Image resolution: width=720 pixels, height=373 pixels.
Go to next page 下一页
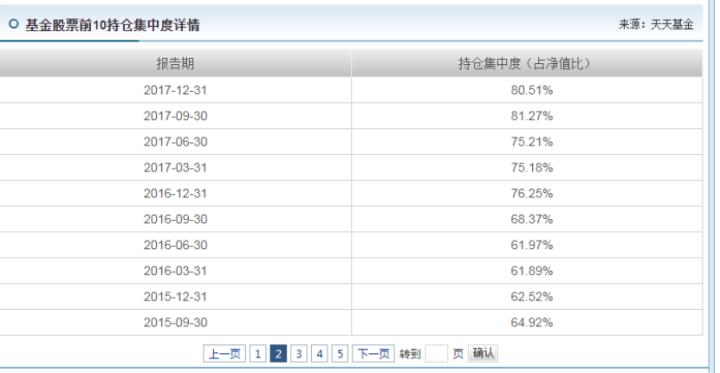click(x=373, y=354)
